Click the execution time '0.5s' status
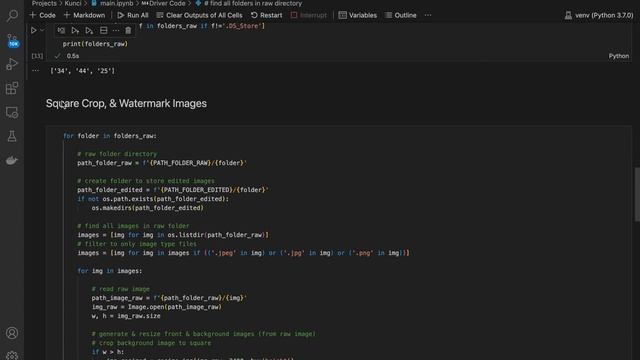The width and height of the screenshot is (640, 360). (73, 56)
